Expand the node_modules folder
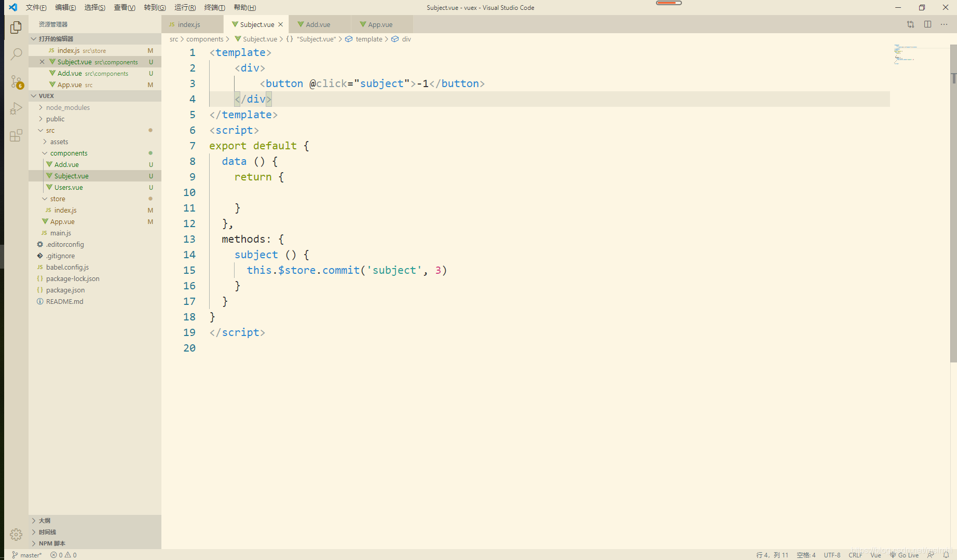 point(94,107)
